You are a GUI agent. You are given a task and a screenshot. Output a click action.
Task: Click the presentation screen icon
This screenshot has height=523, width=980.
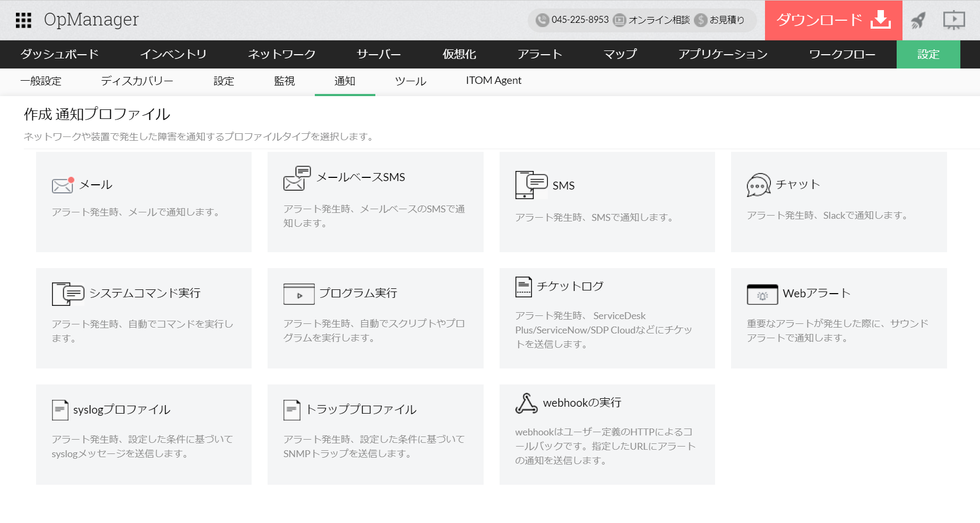[953, 20]
